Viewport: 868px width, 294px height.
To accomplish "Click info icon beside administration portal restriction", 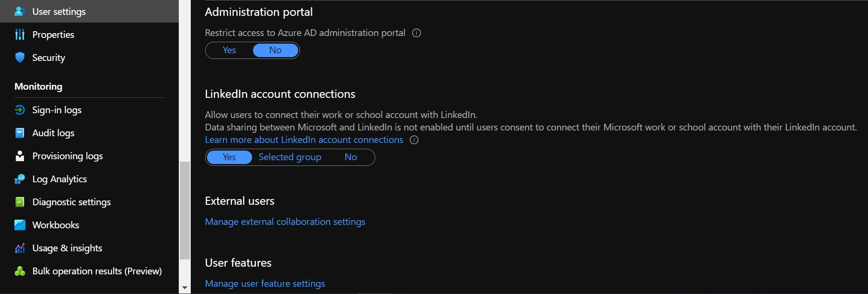I will click(417, 33).
